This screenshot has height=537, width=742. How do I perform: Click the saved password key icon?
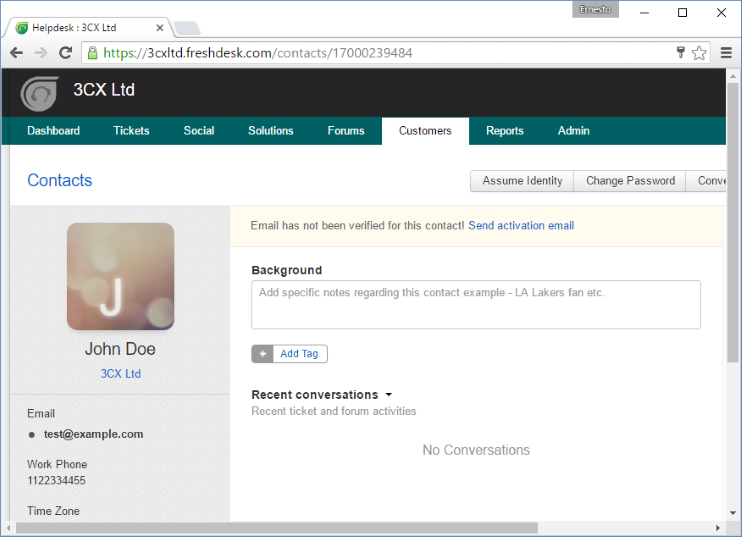point(680,52)
